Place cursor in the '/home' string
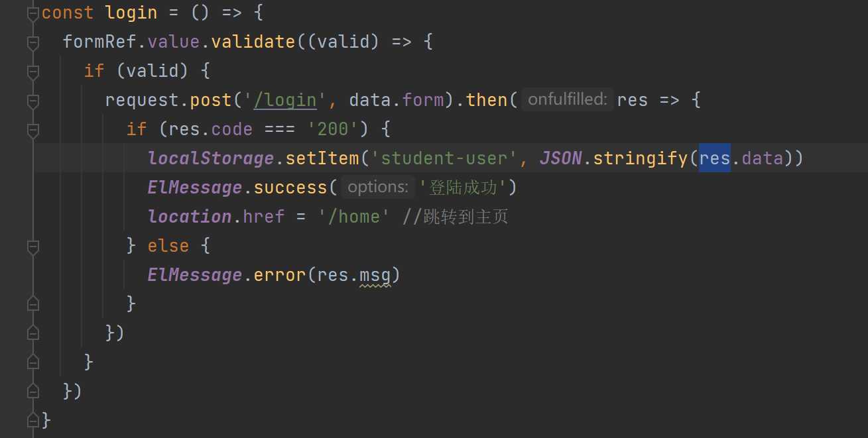The image size is (868, 438). click(353, 217)
